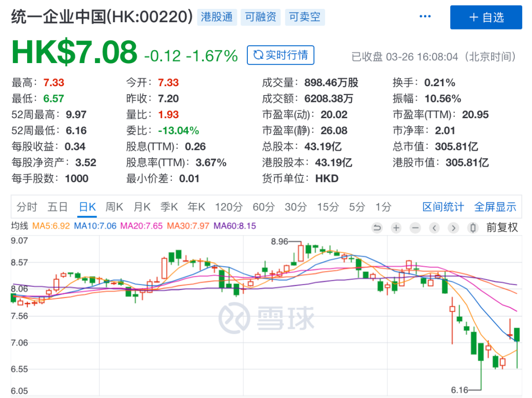Image resolution: width=532 pixels, height=398 pixels.
Task: Select the 年K chart tab
Action: point(196,206)
